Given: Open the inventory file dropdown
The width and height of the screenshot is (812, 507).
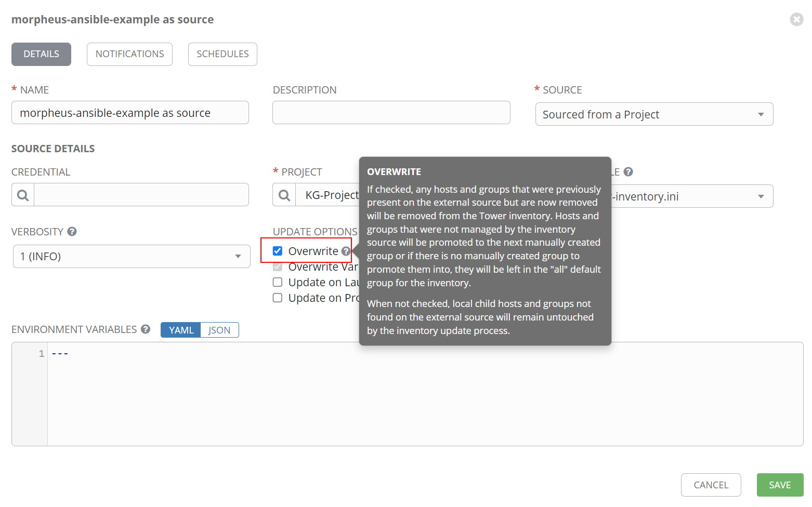Looking at the screenshot, I should (691, 196).
